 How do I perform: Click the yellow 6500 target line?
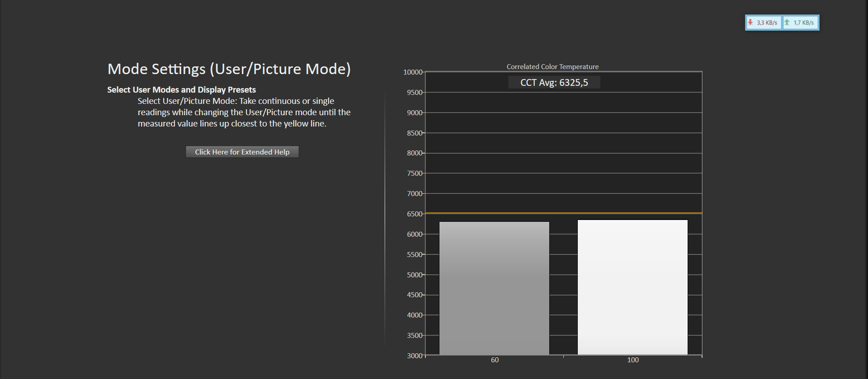point(564,213)
